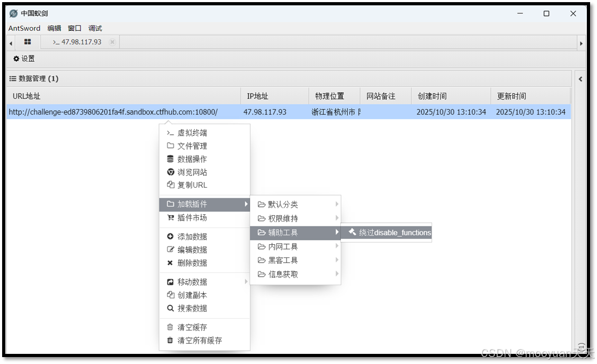Sort by the 网站备注 column header
Screen dimensions: 597x364
click(x=386, y=96)
